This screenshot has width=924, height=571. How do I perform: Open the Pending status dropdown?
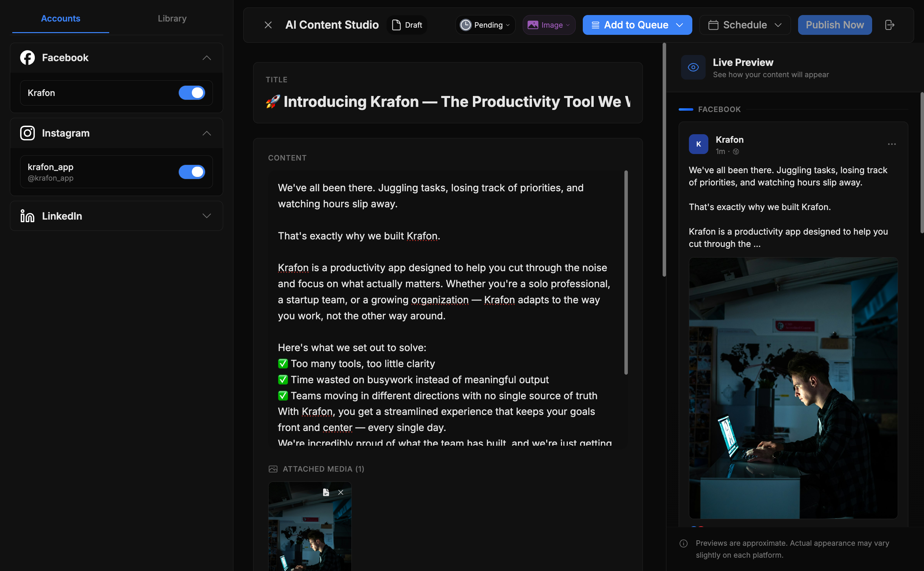[x=485, y=25]
